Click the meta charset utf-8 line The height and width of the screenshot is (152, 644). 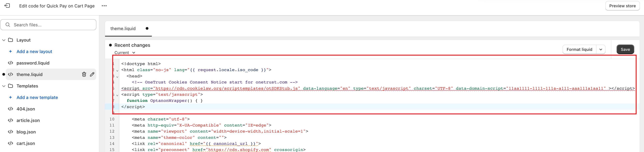click(x=161, y=119)
